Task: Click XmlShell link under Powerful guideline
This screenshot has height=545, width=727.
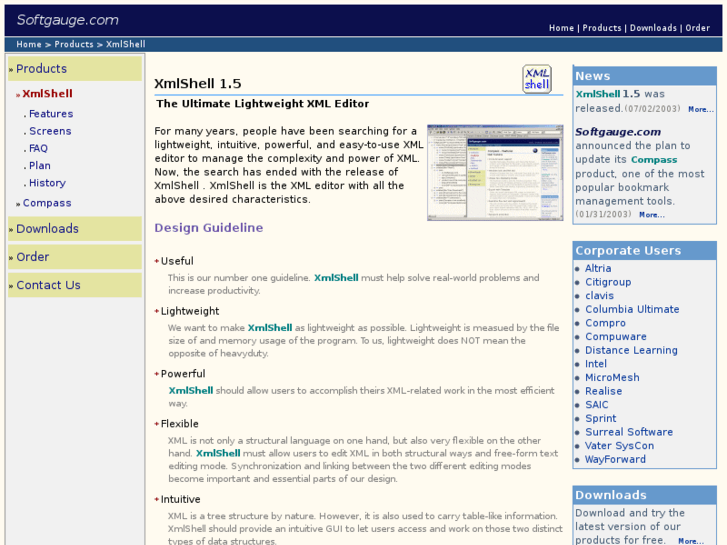Action: 191,391
